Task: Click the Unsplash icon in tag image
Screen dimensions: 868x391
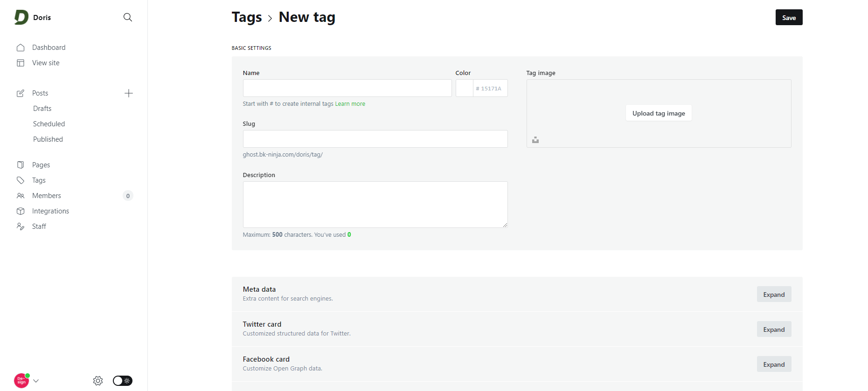Action: click(x=535, y=140)
